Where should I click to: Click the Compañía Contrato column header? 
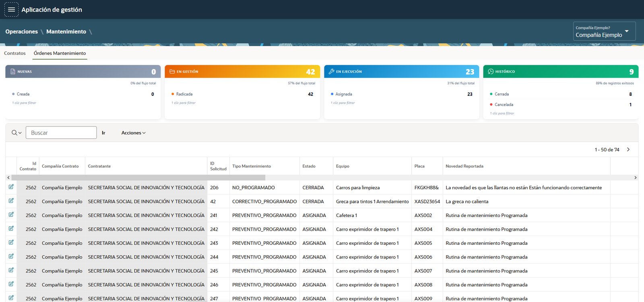tap(60, 166)
